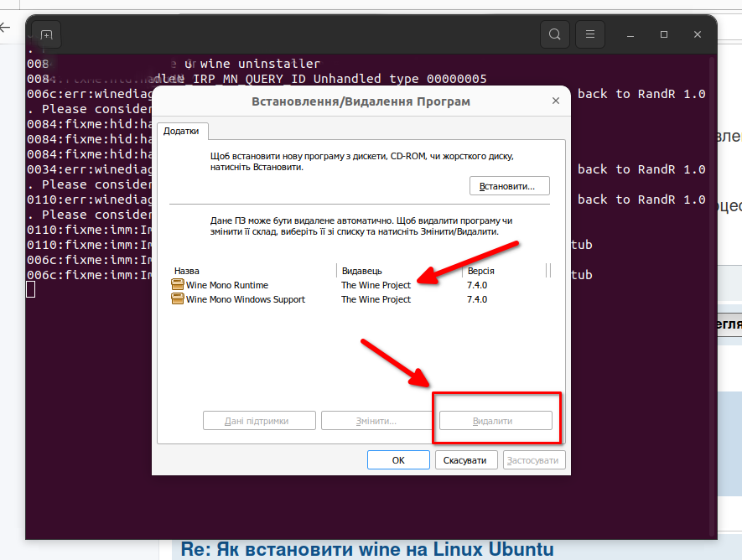Close the Встановлення/Видалення Програм dialog

tap(556, 101)
